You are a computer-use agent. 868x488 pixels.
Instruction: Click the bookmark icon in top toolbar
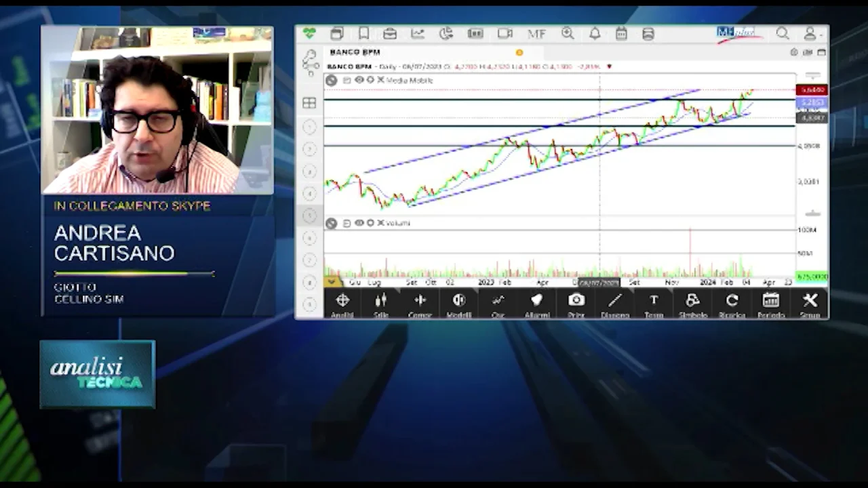pos(363,33)
